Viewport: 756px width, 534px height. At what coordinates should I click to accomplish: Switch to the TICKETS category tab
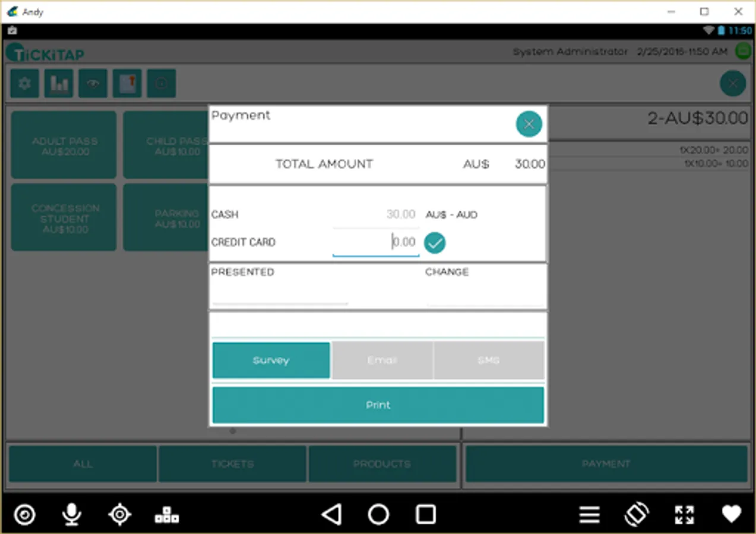(232, 464)
